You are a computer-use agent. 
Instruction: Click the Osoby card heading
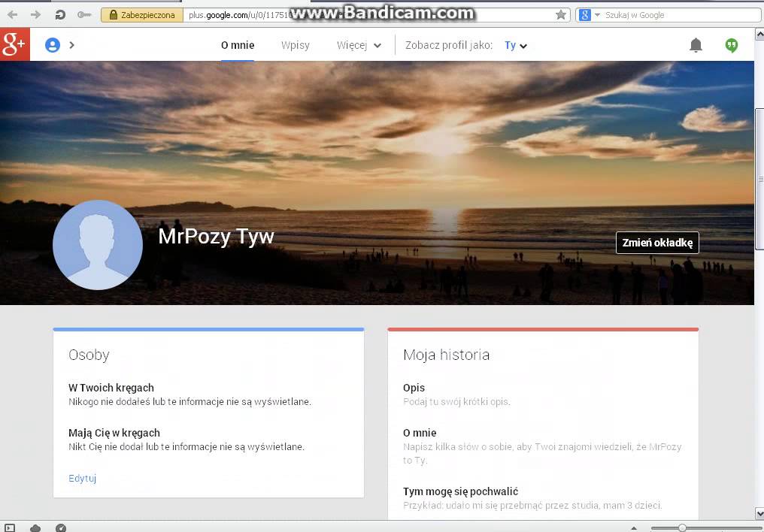[89, 355]
